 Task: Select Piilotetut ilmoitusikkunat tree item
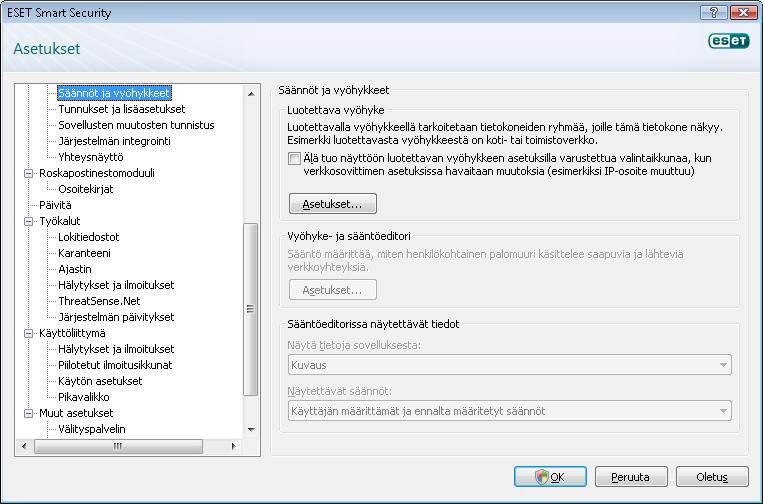point(115,365)
